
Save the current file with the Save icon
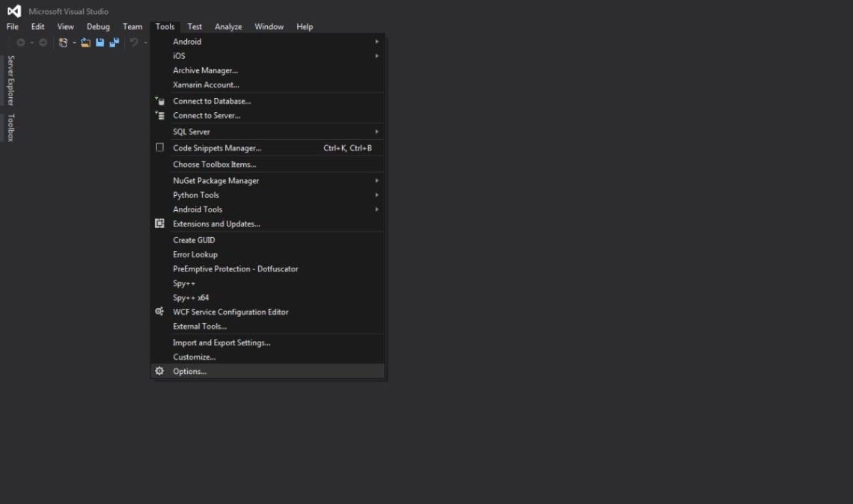[x=100, y=43]
